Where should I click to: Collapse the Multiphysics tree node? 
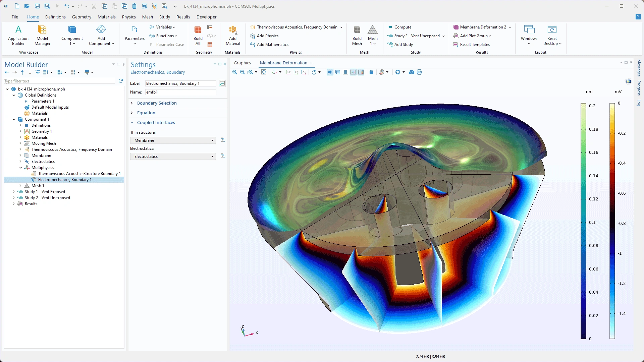[x=20, y=168]
